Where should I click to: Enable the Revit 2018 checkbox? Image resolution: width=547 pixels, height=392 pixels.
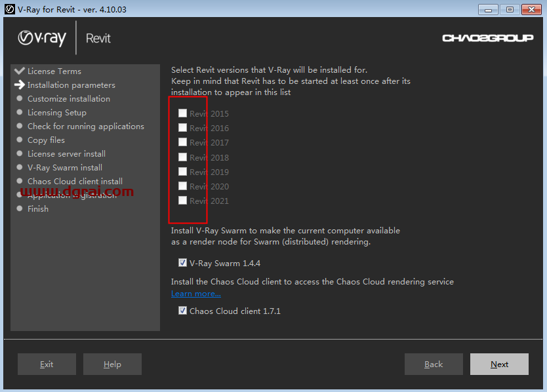pyautogui.click(x=182, y=157)
